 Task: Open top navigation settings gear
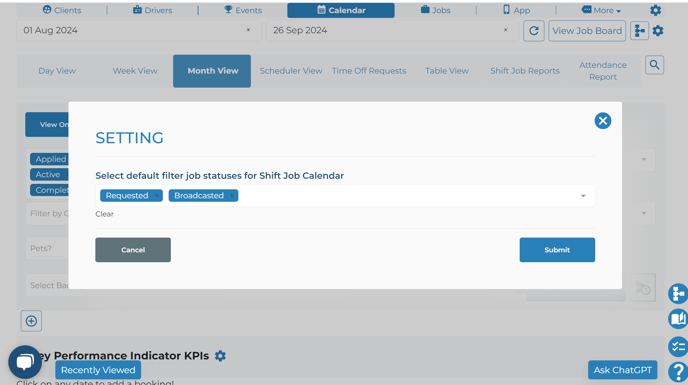656,10
